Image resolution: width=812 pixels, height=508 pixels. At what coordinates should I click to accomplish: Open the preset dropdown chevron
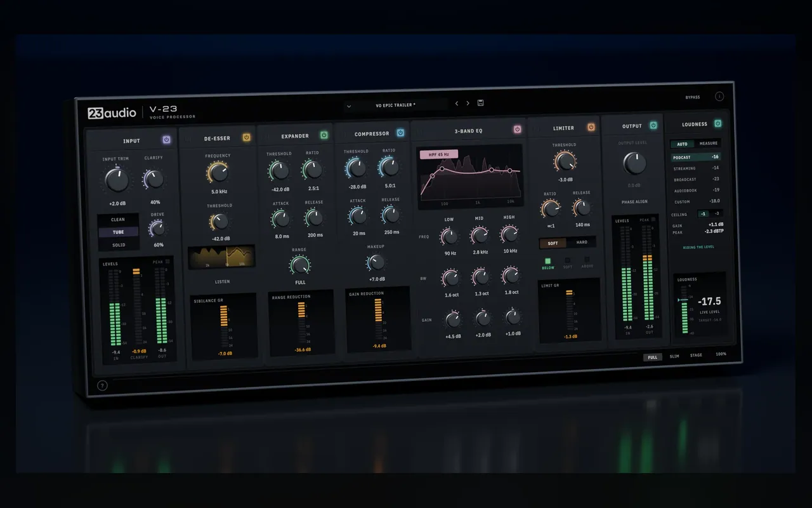tap(349, 107)
